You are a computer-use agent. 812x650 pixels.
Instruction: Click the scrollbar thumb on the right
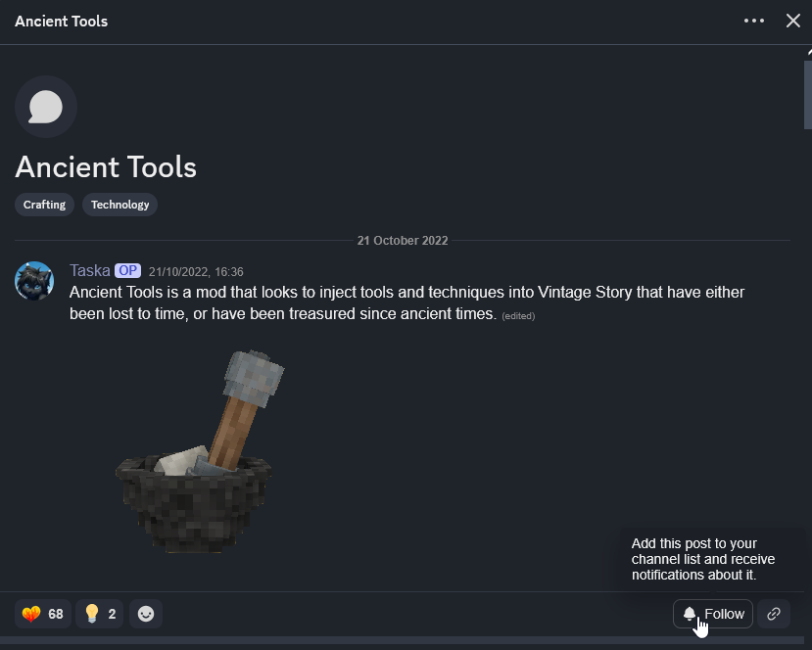pos(808,94)
